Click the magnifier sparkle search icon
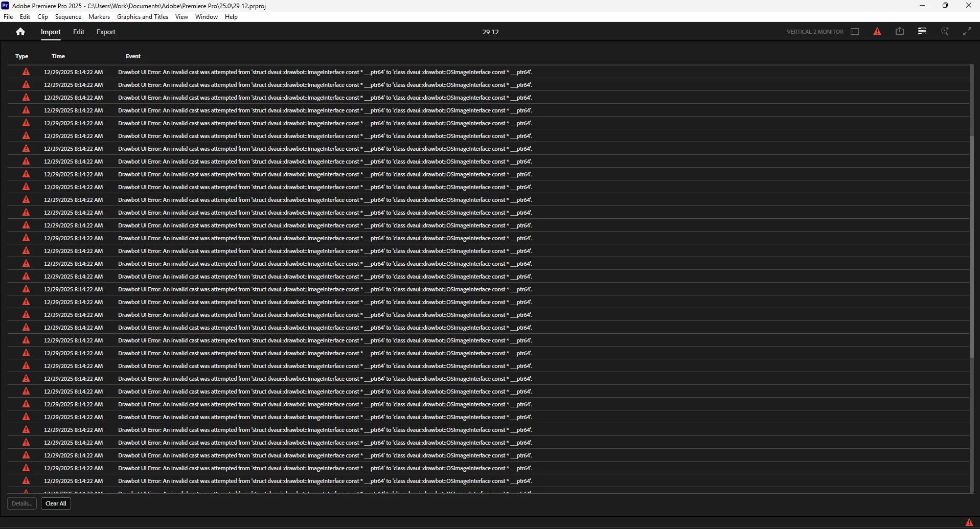Viewport: 980px width, 529px height. tap(945, 32)
